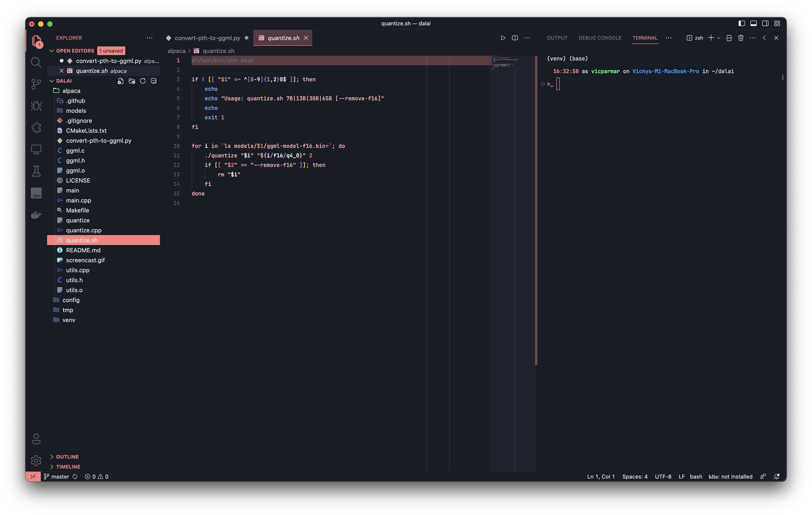The height and width of the screenshot is (515, 812).
Task: Expand the OUTLINE section
Action: pos(68,457)
